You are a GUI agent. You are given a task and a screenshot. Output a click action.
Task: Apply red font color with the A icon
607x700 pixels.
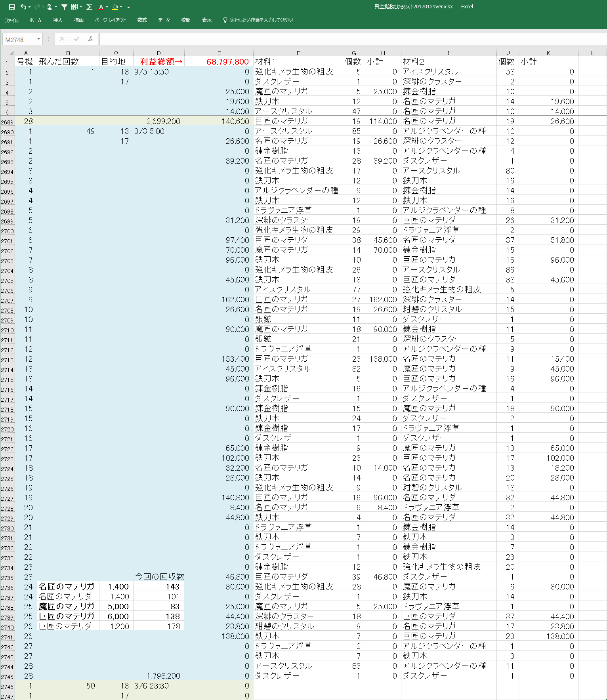click(x=101, y=7)
